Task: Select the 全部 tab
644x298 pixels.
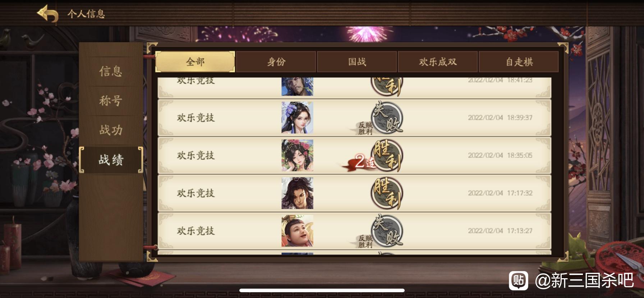Action: point(195,62)
